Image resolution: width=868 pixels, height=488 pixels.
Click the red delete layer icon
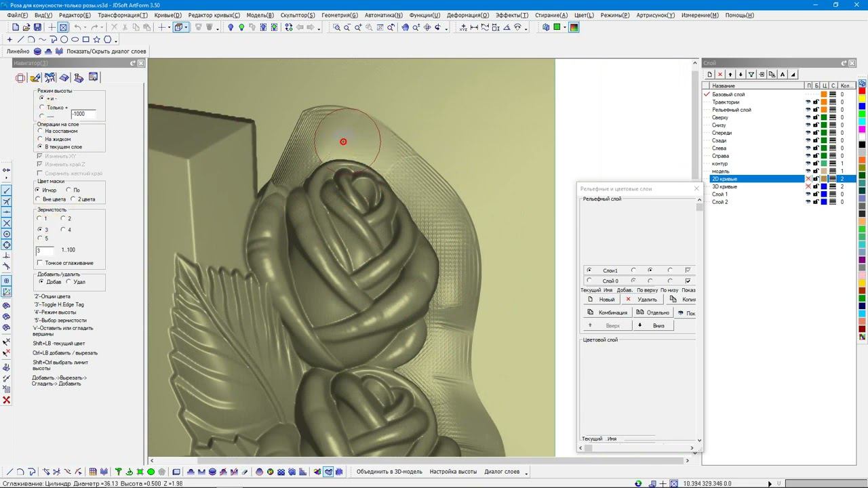click(x=720, y=75)
